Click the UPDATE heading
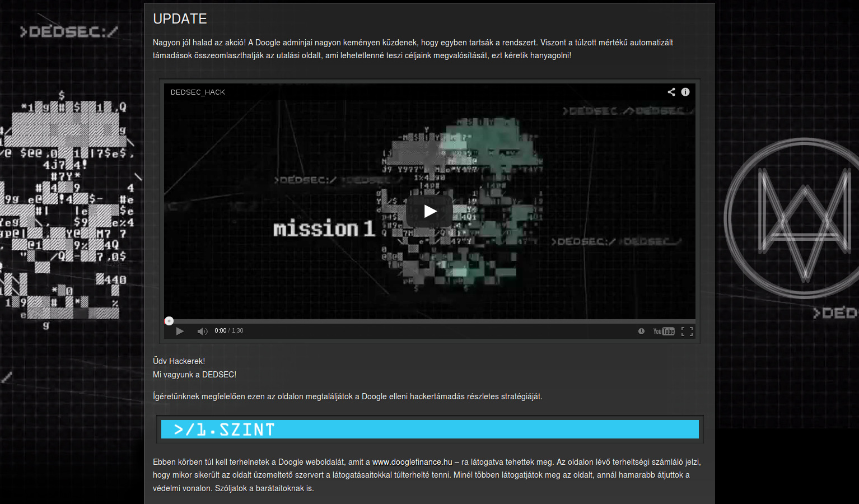Viewport: 859px width, 504px height. (x=180, y=19)
